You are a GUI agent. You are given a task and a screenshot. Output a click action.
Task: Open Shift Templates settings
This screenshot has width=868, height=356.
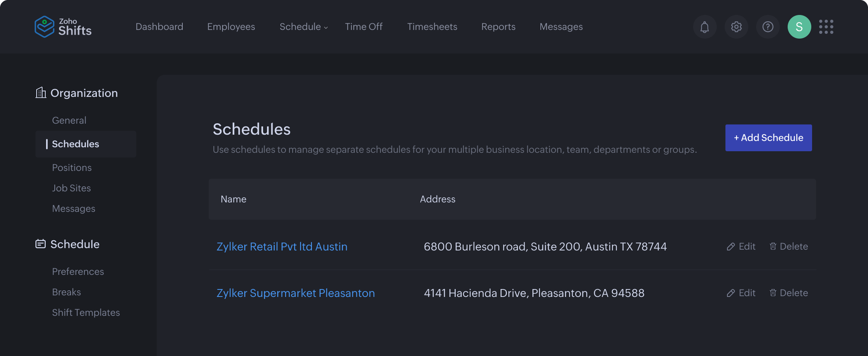[x=86, y=312]
